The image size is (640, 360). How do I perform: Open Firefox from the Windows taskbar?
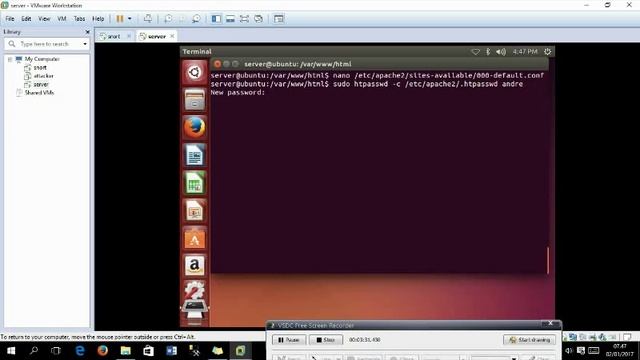(x=102, y=351)
